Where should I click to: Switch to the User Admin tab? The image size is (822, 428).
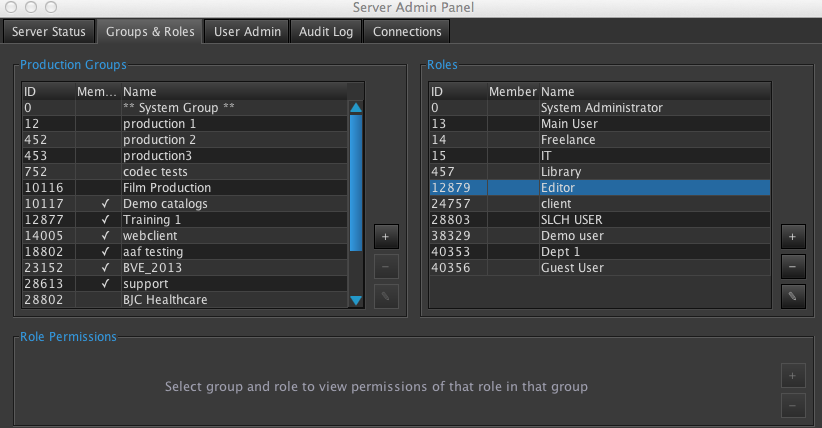tap(248, 32)
